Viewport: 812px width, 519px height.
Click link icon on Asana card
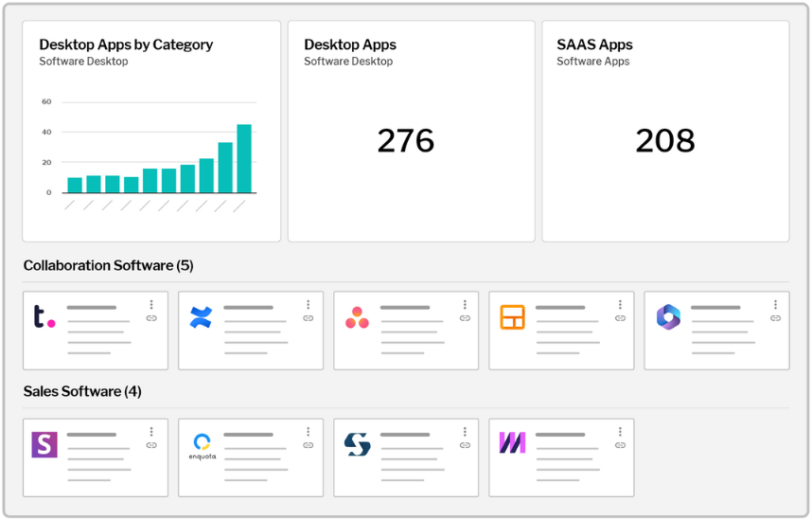pos(465,318)
